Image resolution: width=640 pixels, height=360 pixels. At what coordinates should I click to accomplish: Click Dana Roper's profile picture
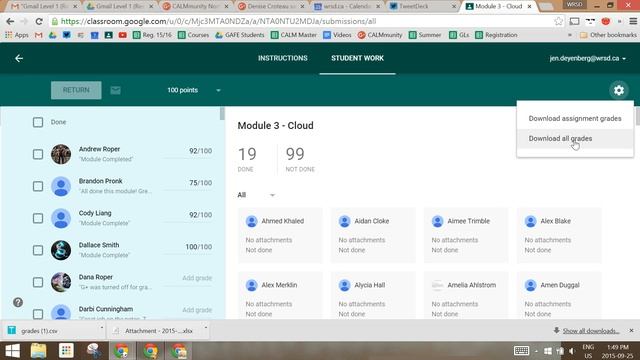click(x=61, y=282)
